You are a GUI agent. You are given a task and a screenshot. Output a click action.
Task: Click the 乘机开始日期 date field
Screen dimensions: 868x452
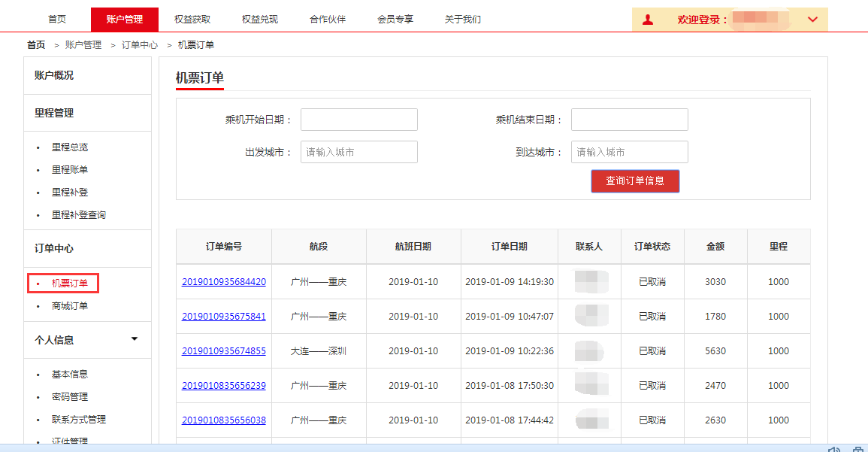[359, 120]
